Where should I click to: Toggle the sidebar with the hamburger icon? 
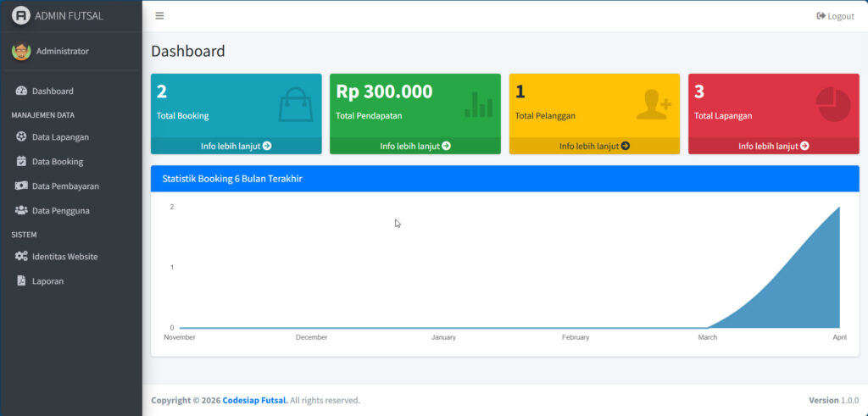[x=159, y=16]
